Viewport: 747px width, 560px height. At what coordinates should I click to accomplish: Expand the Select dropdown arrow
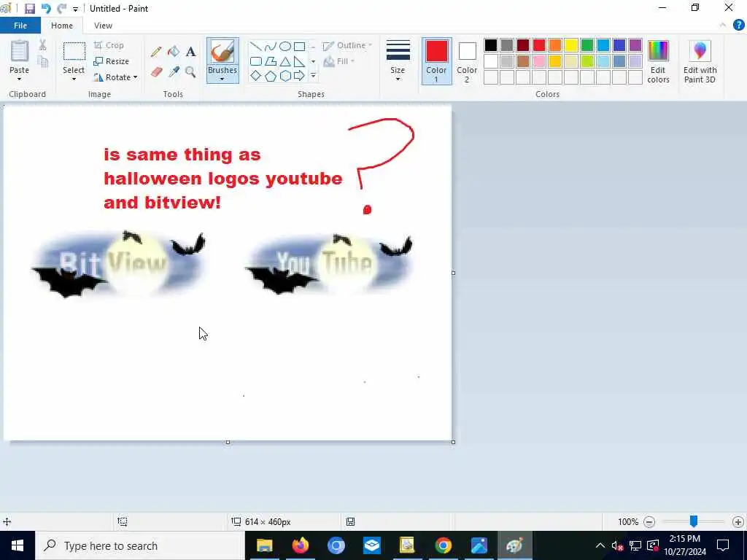(74, 79)
